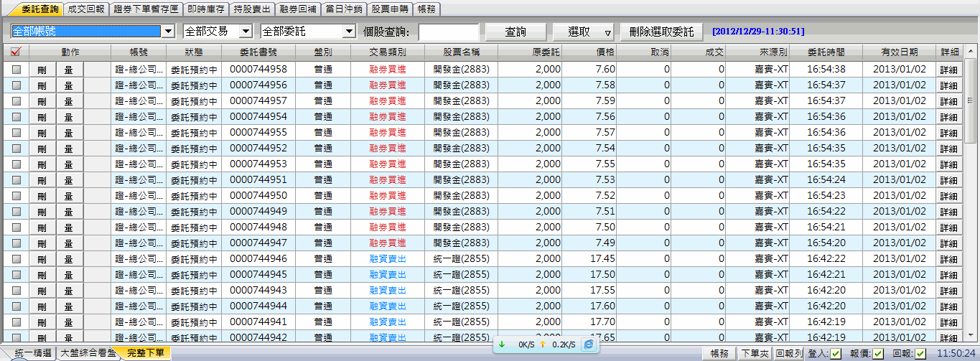The image size is (980, 361).
Task: Click 量 quantity icon for order 0000744956
Action: click(x=69, y=85)
